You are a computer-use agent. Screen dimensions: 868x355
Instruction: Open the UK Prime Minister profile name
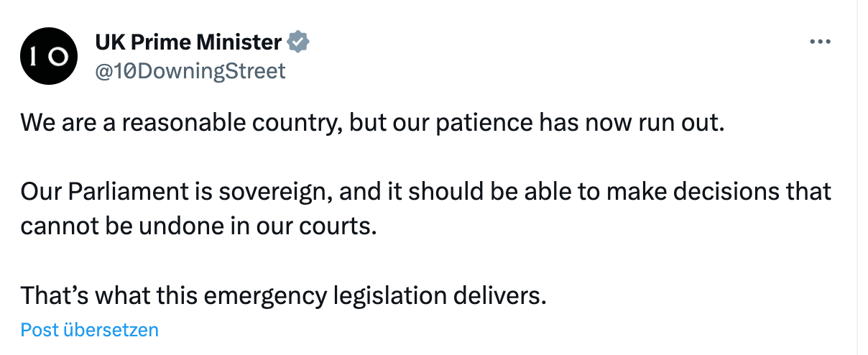tap(188, 42)
